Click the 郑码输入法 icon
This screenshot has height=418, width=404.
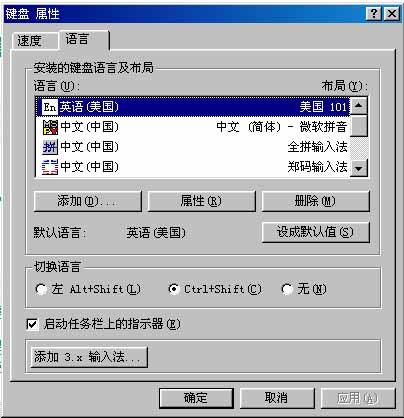(50, 167)
